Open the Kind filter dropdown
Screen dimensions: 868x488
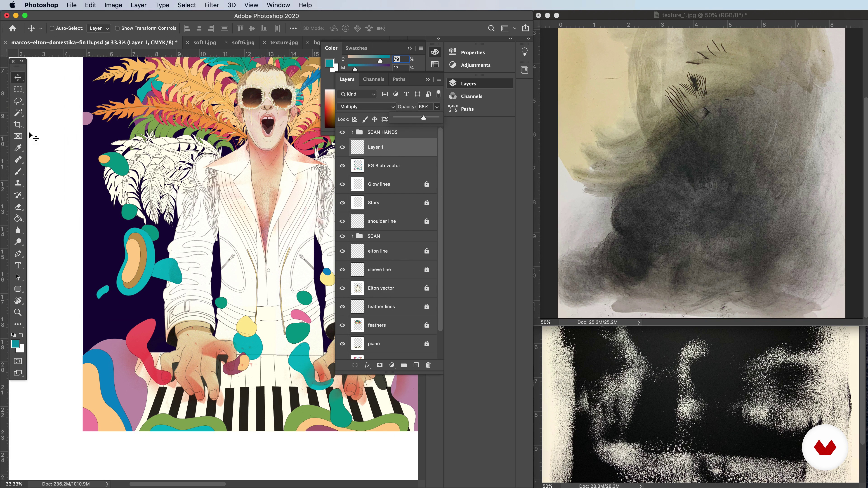click(x=358, y=94)
